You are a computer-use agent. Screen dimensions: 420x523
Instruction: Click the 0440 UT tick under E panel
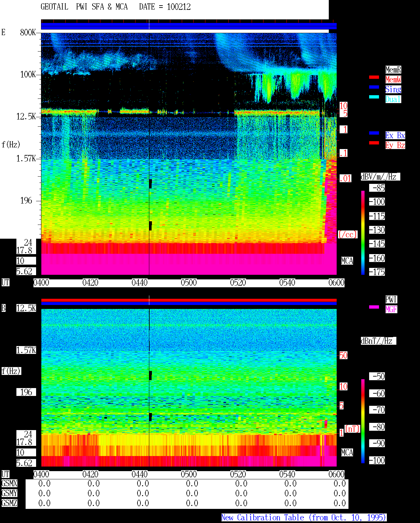click(139, 283)
